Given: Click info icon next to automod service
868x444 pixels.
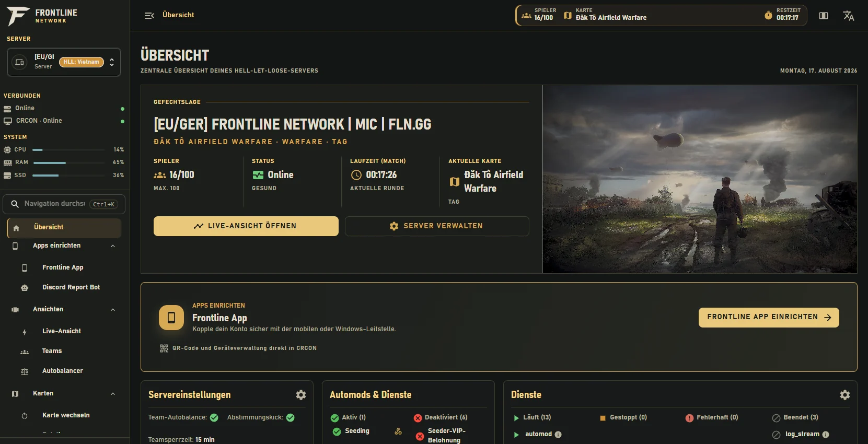Looking at the screenshot, I should (x=558, y=435).
